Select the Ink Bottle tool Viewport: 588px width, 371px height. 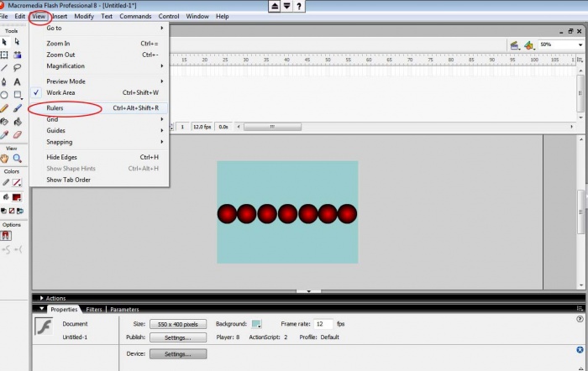(4, 122)
